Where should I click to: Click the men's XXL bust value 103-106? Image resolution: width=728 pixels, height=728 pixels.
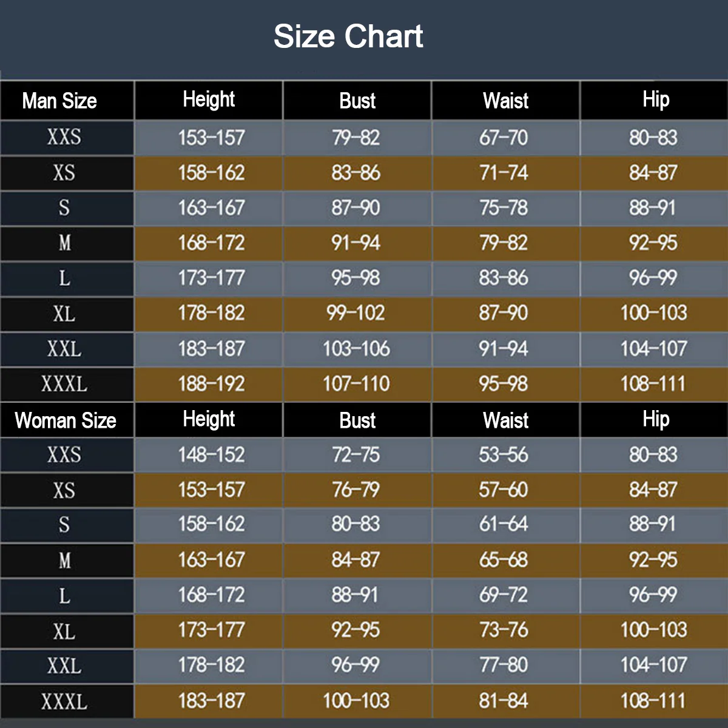356,349
